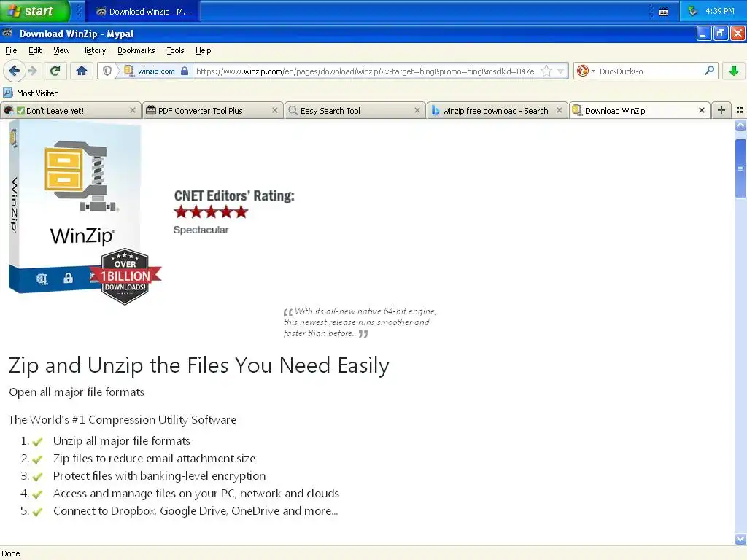
Task: Open the View menu
Action: point(61,50)
